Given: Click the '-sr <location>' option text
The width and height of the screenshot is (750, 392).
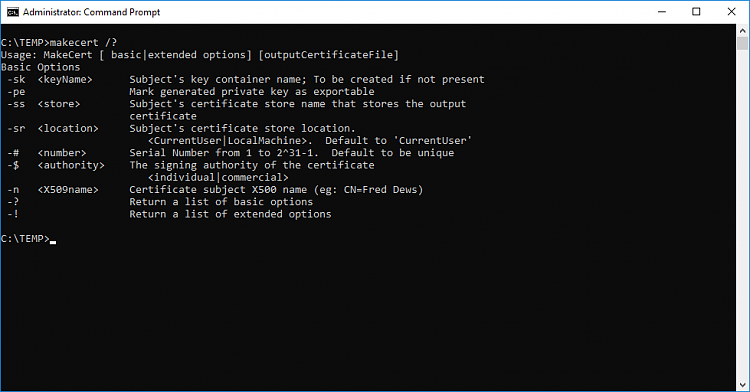Looking at the screenshot, I should [53, 129].
